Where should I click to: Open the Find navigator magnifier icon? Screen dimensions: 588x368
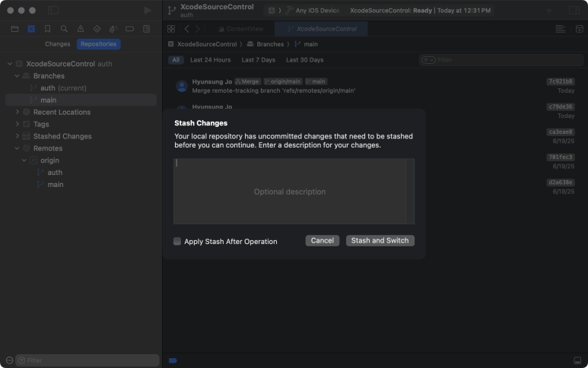(x=64, y=29)
